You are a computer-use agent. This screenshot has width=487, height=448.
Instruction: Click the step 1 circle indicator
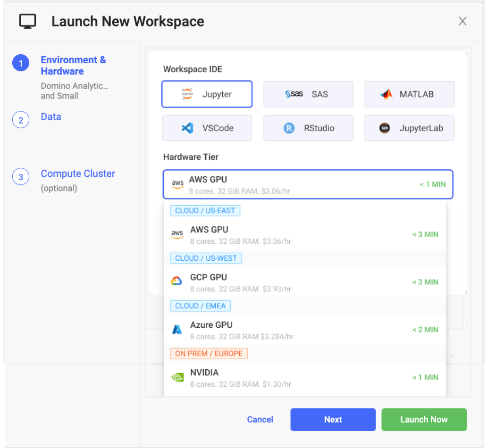point(21,63)
